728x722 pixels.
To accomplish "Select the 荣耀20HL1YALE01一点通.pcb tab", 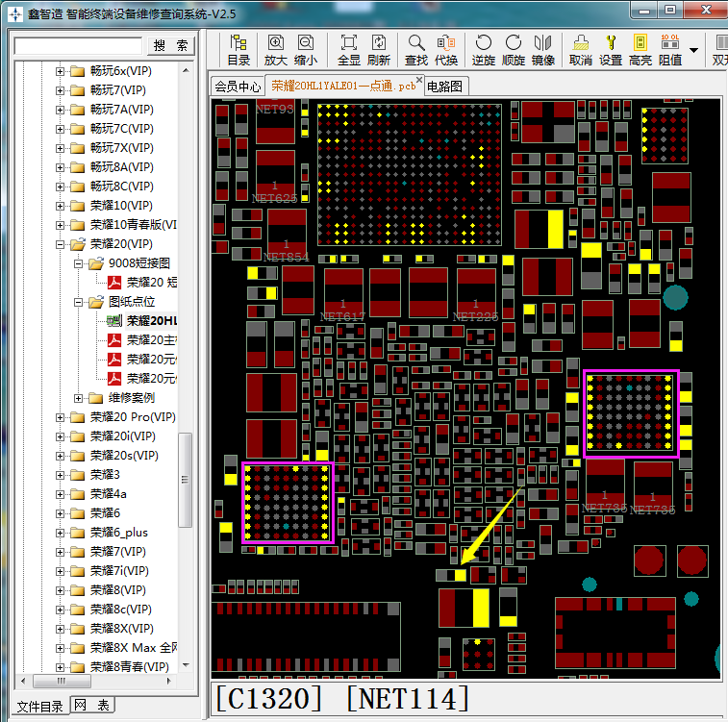I will point(343,86).
